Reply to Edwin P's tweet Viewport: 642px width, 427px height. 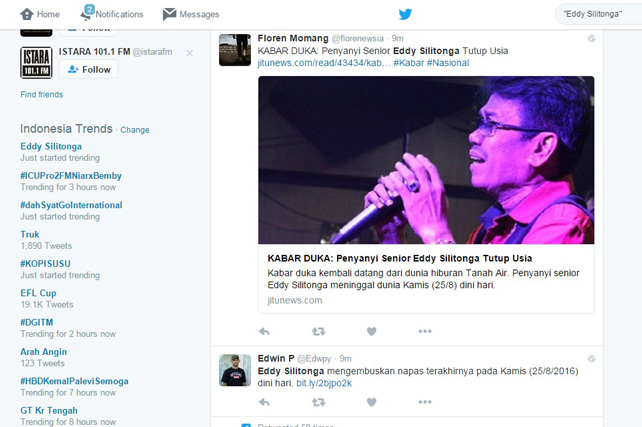[264, 402]
